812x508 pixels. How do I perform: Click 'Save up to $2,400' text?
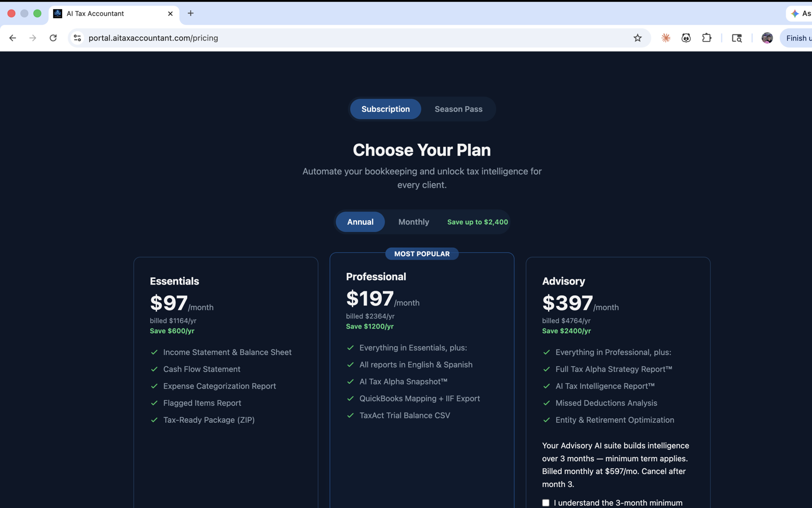[x=478, y=222]
